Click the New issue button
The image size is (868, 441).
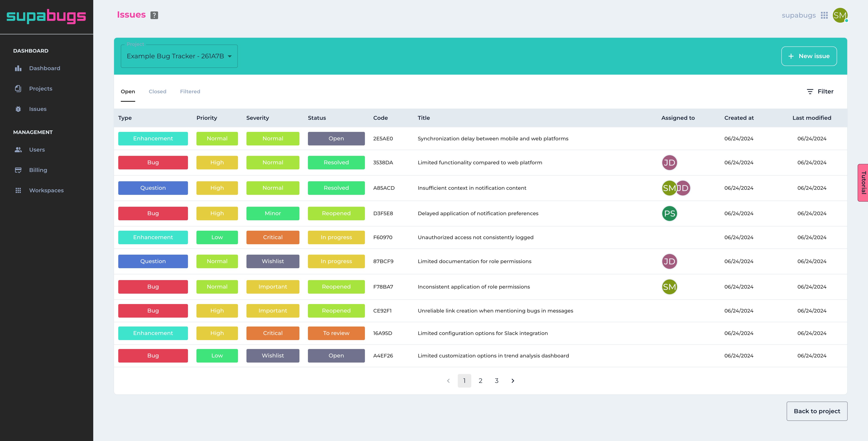tap(809, 56)
